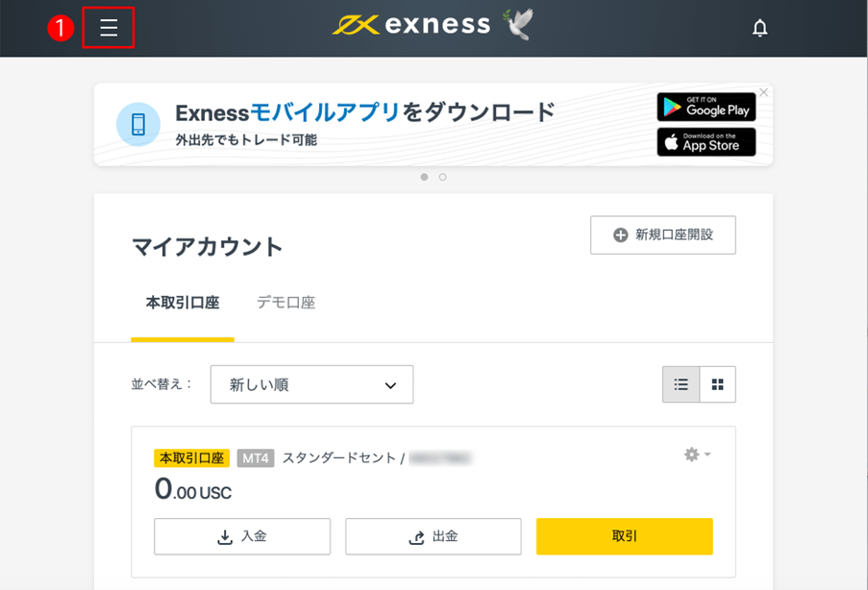Go to second banner slide dot

point(443,177)
